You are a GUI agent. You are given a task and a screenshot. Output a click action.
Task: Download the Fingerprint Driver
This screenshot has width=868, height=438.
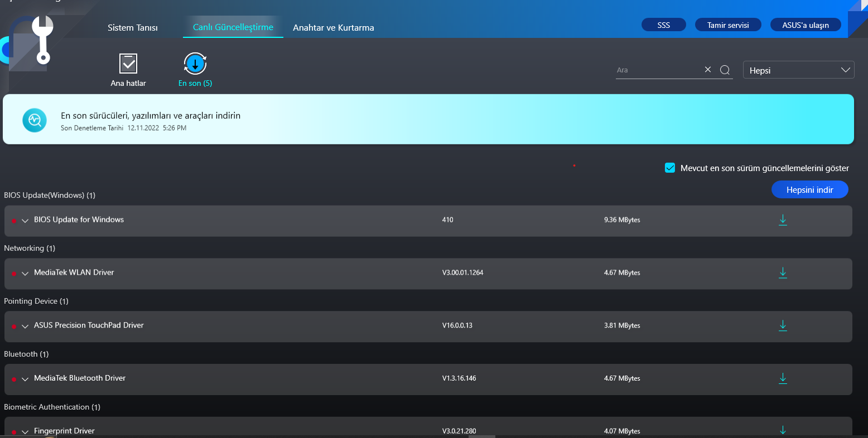click(x=783, y=430)
